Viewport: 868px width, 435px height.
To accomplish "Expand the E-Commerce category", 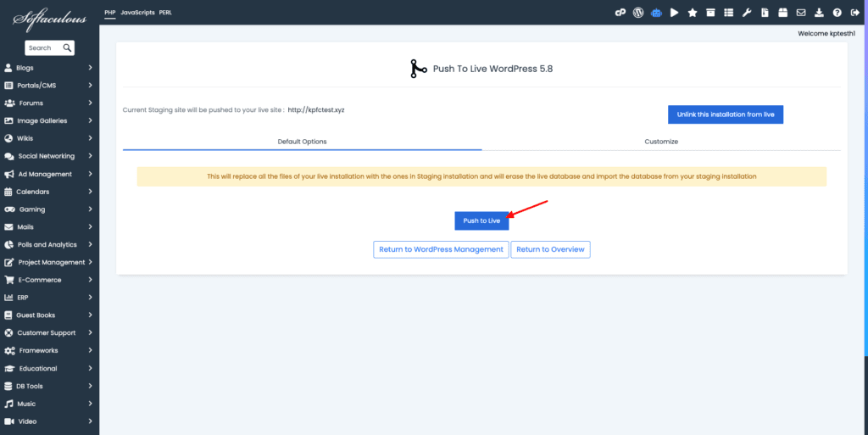I will tap(48, 280).
